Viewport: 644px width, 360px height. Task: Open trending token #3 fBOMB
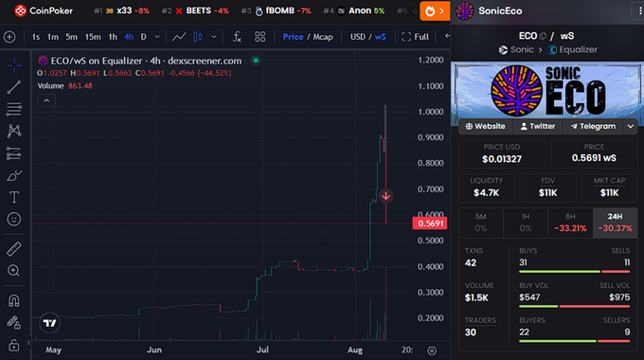point(276,10)
